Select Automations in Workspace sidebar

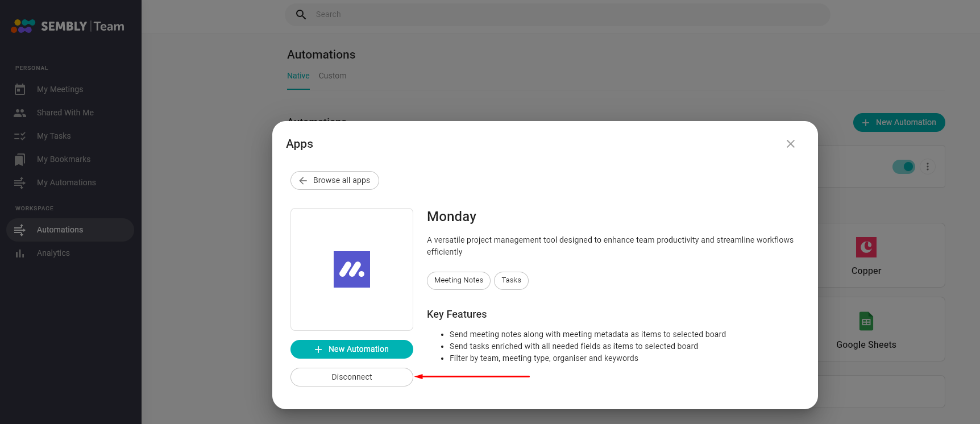pos(70,230)
